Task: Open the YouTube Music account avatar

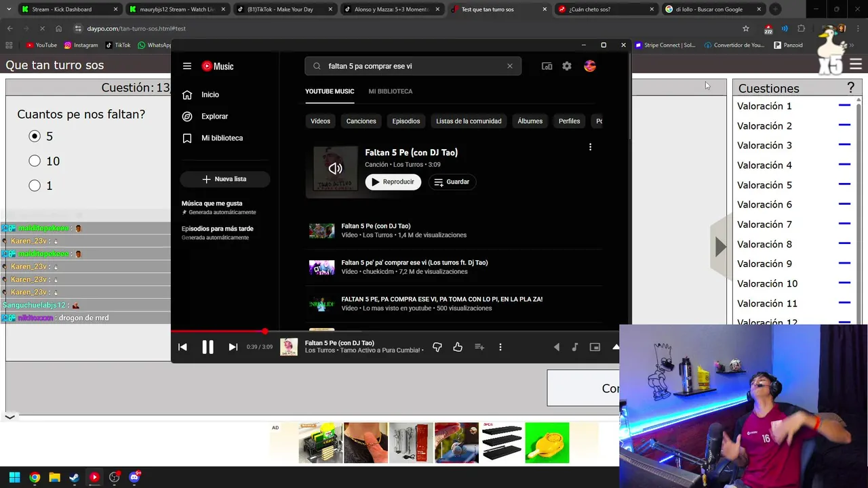Action: point(590,66)
